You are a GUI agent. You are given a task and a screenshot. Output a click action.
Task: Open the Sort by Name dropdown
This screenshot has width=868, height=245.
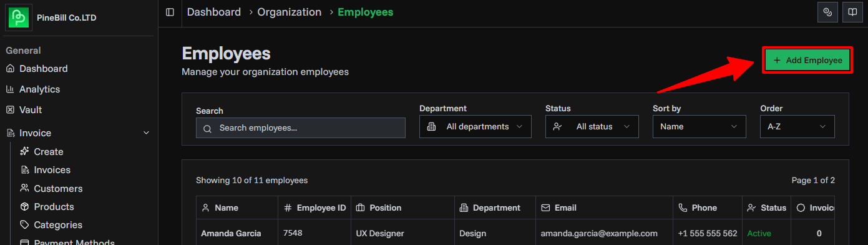click(x=700, y=127)
